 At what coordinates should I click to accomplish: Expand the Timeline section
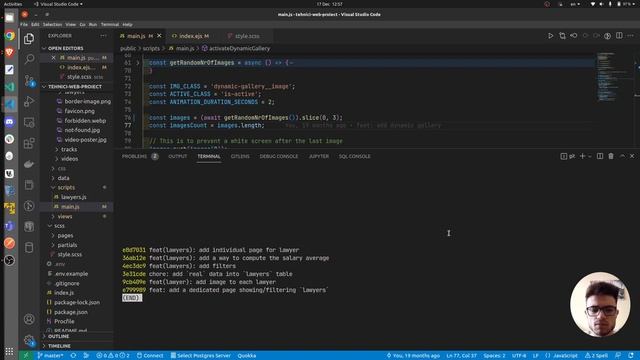tap(59, 346)
